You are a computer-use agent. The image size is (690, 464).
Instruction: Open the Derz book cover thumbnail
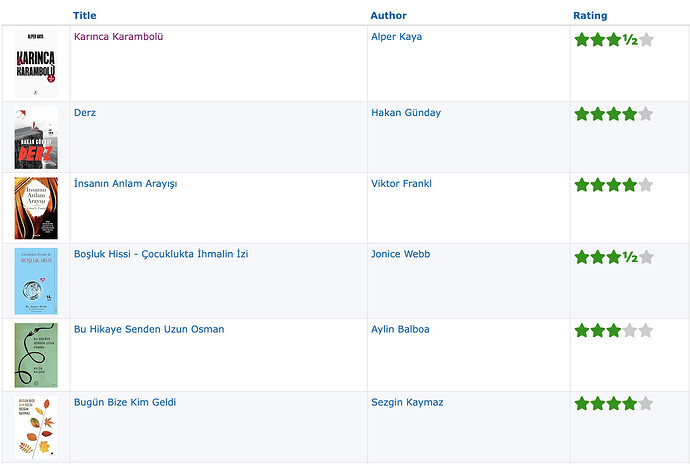click(36, 138)
